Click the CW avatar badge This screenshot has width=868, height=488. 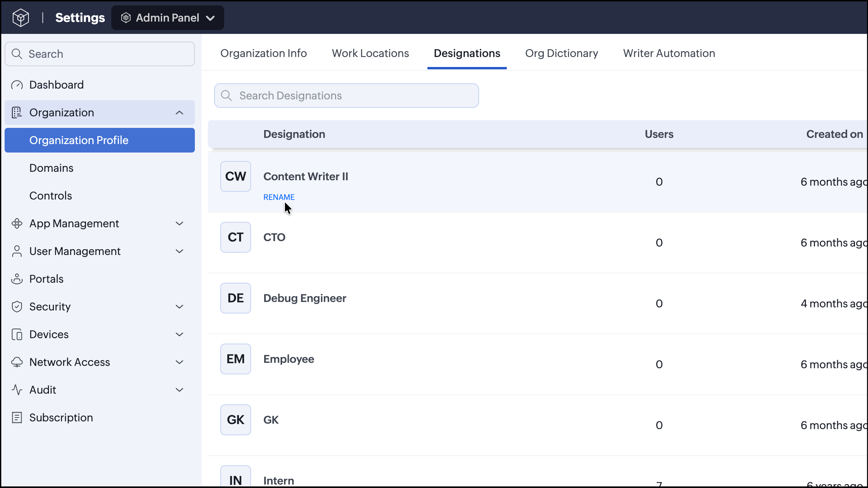click(x=236, y=176)
